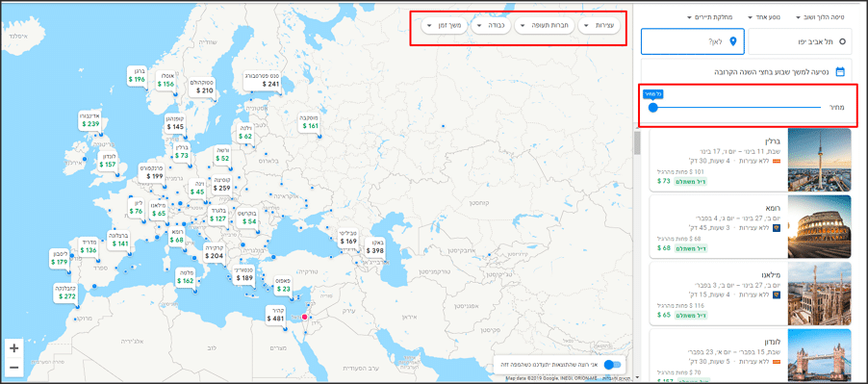Open the week-long trip date selector field
The image size is (868, 384).
click(746, 71)
